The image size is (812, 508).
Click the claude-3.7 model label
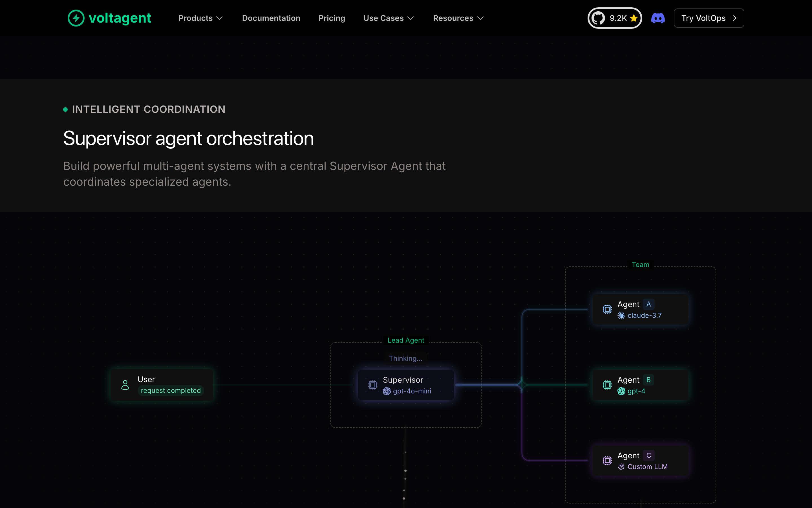coord(644,316)
